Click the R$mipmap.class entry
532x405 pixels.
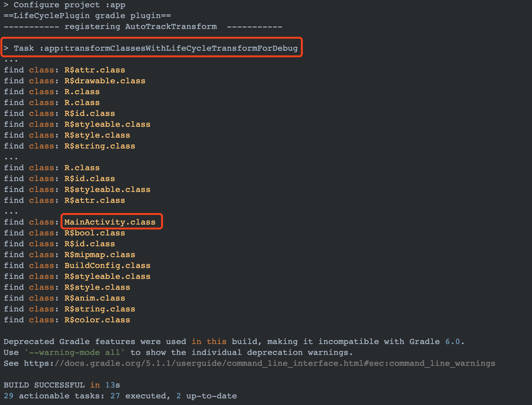tap(100, 255)
